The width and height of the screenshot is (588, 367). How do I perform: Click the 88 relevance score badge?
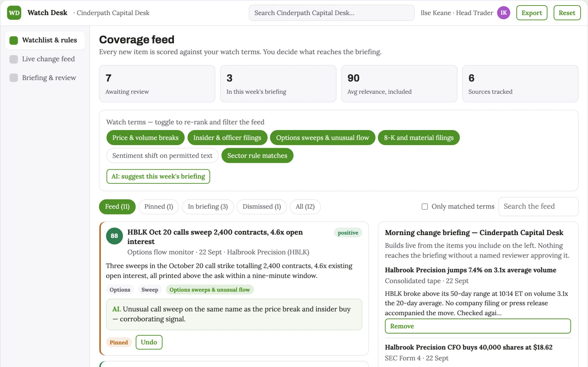(114, 236)
